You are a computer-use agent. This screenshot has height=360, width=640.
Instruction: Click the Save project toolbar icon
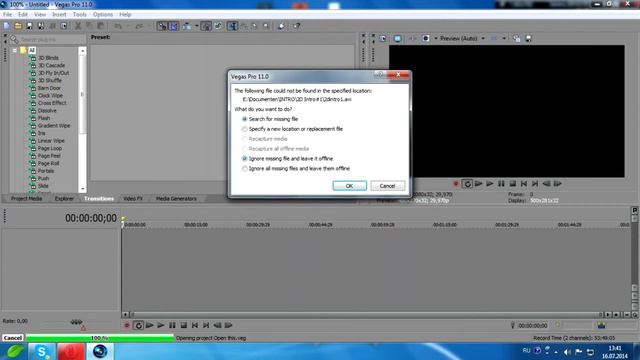[29, 26]
